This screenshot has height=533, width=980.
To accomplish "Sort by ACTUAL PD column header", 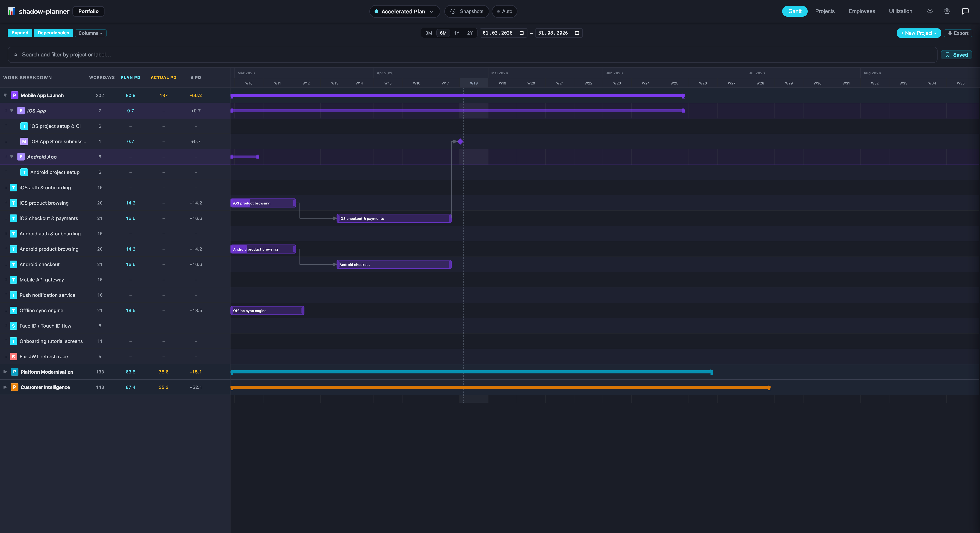I will [164, 78].
